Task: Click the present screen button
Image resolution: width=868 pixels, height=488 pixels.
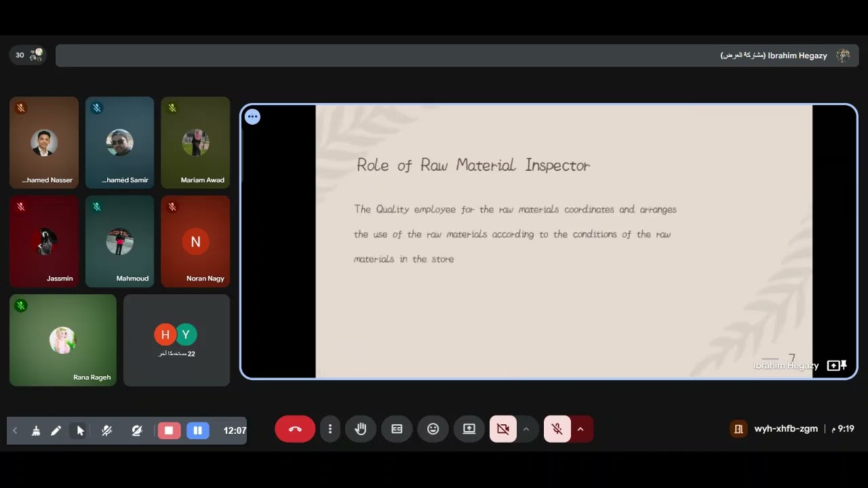Action: click(469, 429)
